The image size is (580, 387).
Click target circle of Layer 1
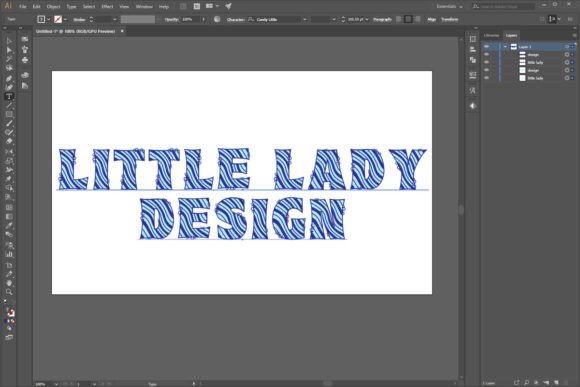(567, 47)
